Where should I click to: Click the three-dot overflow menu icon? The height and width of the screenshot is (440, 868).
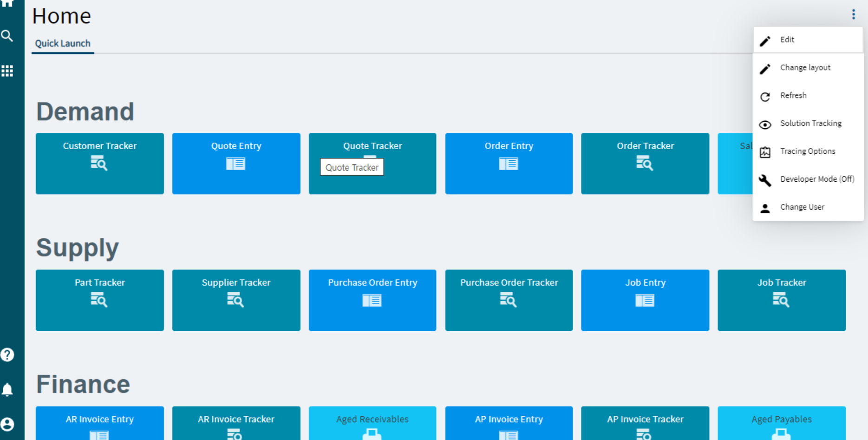pos(853,14)
